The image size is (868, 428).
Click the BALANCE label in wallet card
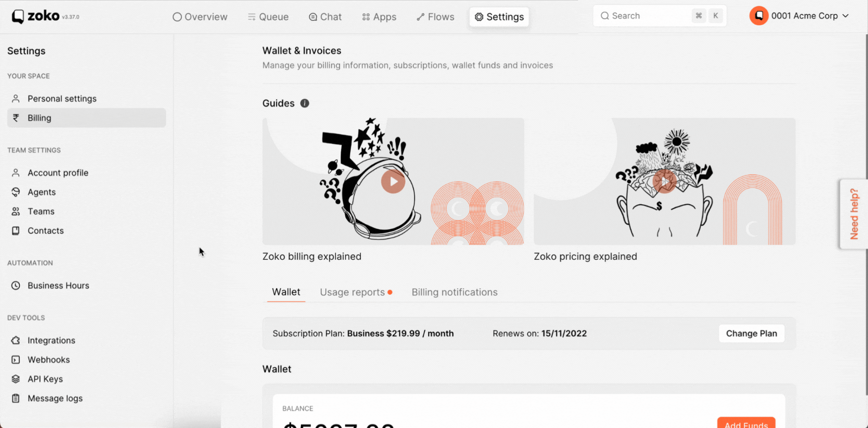tap(298, 409)
